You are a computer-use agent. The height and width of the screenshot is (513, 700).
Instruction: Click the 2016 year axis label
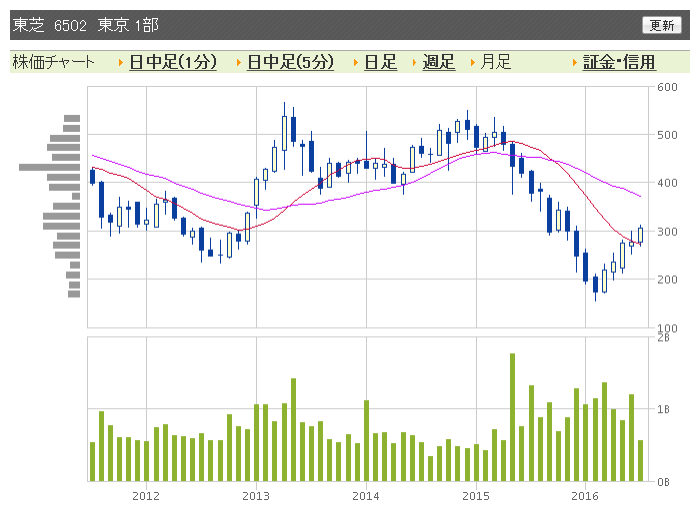click(585, 496)
